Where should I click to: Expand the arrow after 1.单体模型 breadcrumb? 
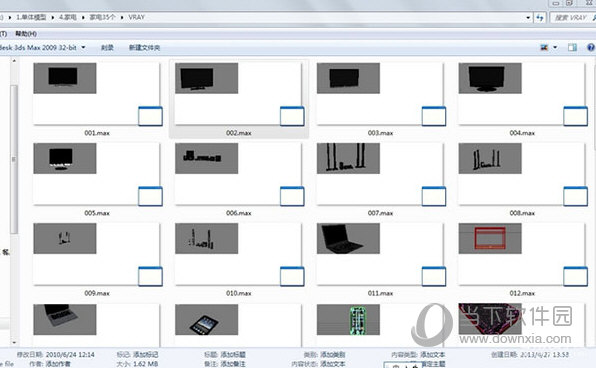(x=52, y=17)
